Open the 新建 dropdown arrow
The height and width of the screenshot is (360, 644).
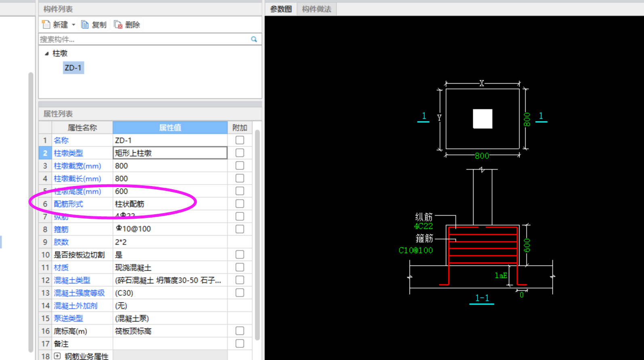pyautogui.click(x=73, y=25)
